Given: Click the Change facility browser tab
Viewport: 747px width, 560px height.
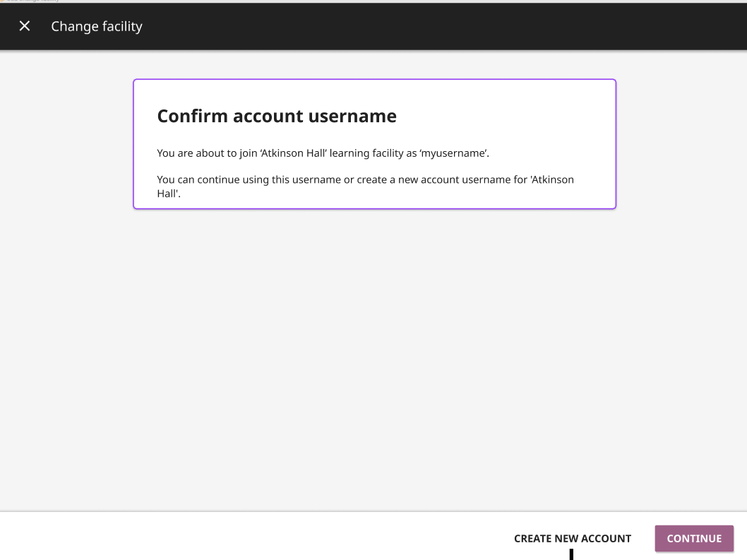Looking at the screenshot, I should tap(32, 2).
